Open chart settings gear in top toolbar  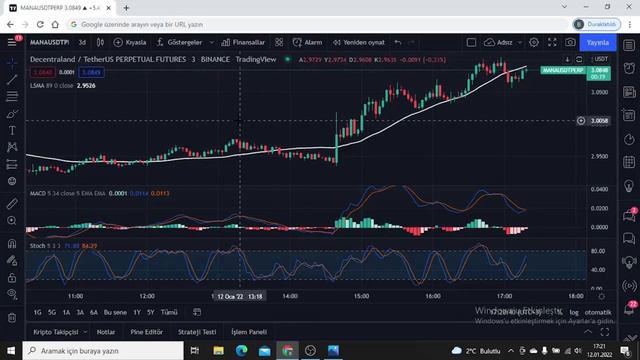533,42
